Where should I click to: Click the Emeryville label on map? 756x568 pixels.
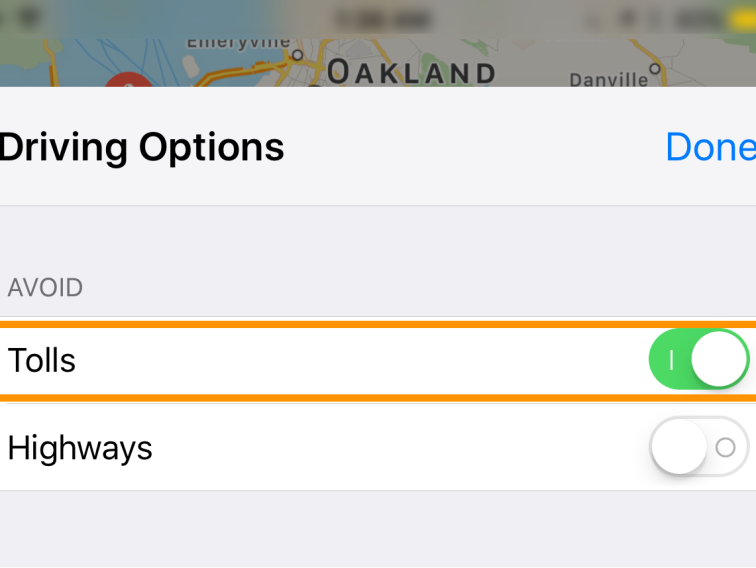click(238, 43)
